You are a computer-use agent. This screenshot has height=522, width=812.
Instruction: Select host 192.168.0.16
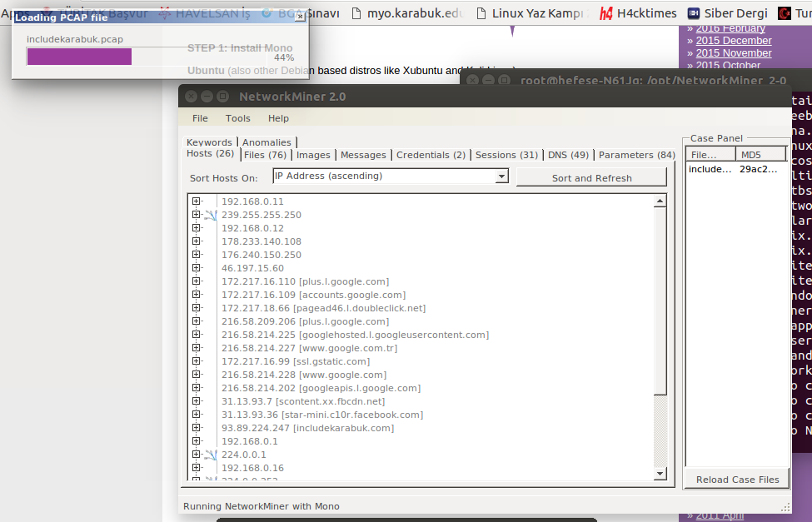(252, 468)
